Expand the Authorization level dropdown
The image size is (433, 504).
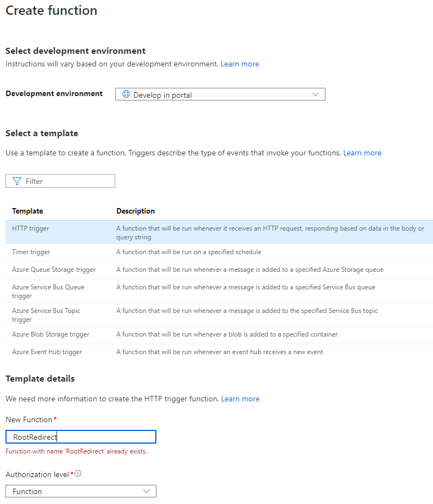(81, 491)
